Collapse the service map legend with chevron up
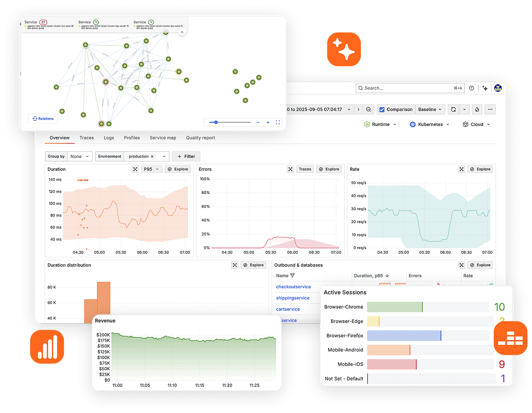Screen dimensions: 532x413 tap(182, 32)
